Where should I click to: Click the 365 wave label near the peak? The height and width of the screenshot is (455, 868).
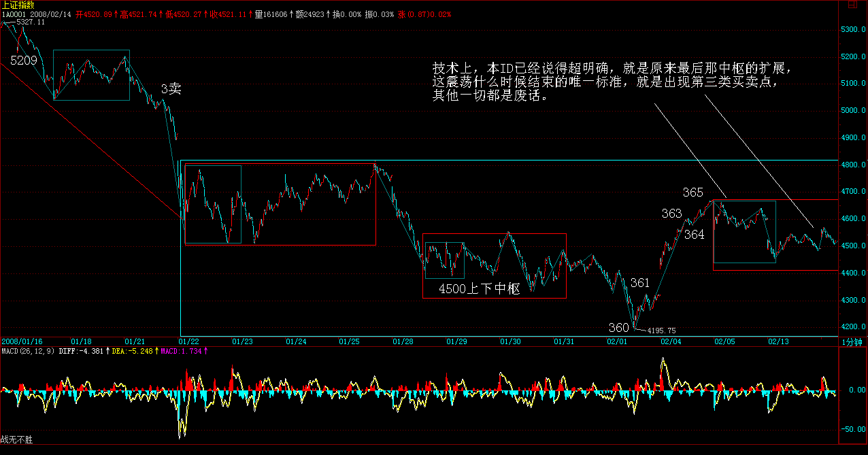click(x=692, y=193)
